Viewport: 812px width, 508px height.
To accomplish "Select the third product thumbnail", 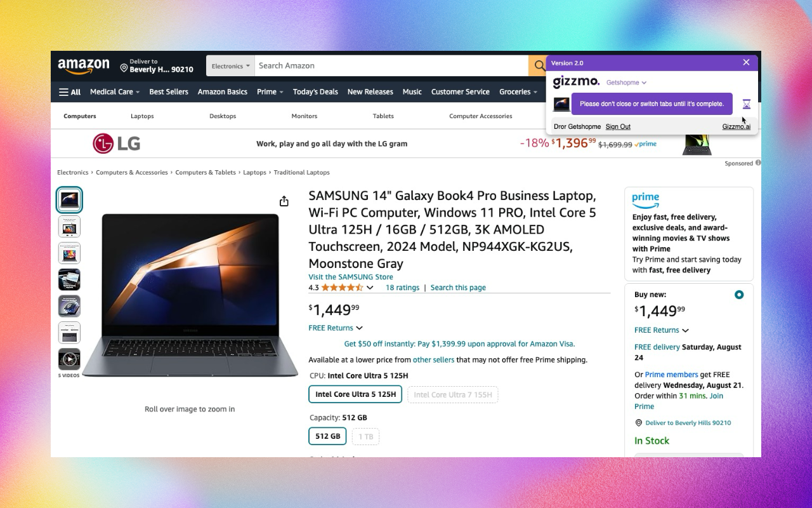I will pos(69,253).
